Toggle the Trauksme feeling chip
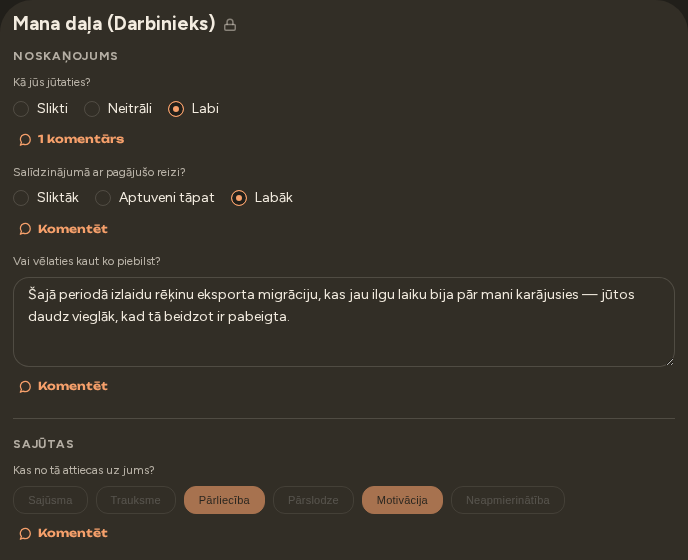 tap(136, 500)
